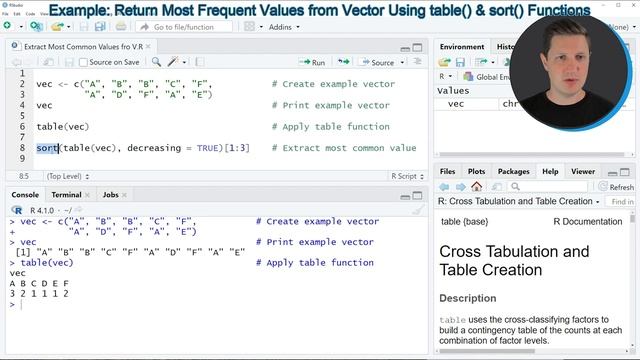Click the show in new window icon in editor

pos(49,62)
